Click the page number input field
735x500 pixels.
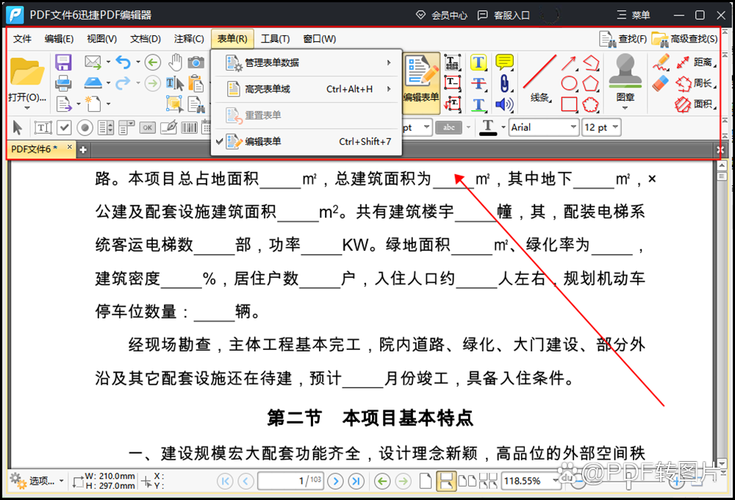[x=291, y=481]
